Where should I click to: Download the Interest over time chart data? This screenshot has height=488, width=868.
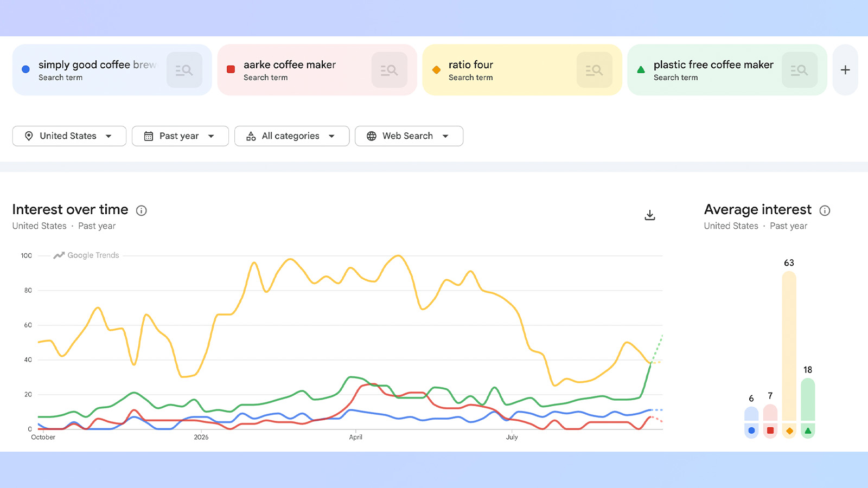click(650, 215)
